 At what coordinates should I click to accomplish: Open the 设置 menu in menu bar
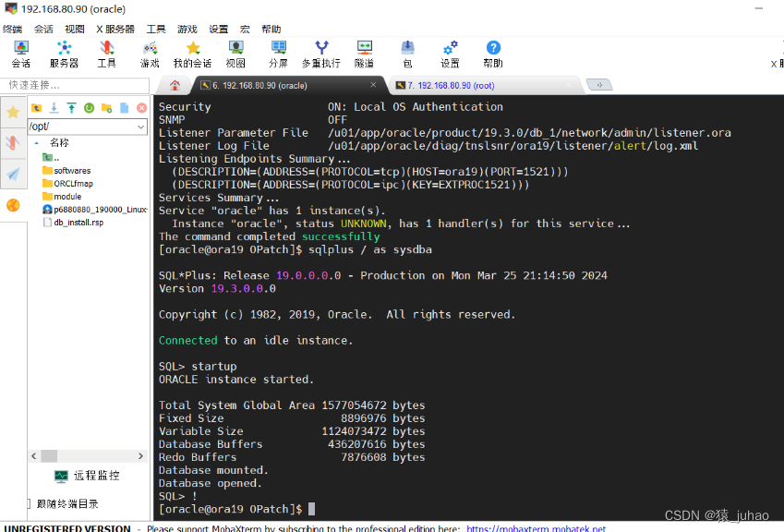coord(219,29)
